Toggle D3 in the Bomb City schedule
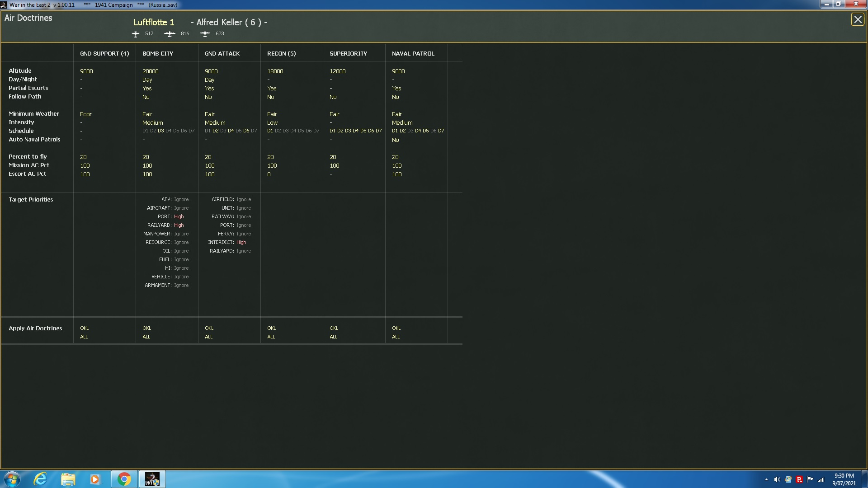This screenshot has height=488, width=868. [160, 131]
